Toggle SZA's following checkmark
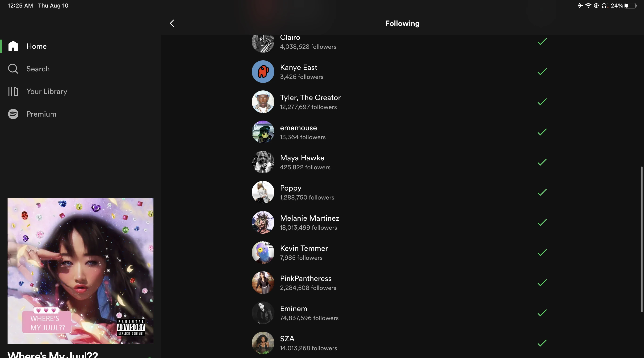644x358 pixels. [542, 343]
